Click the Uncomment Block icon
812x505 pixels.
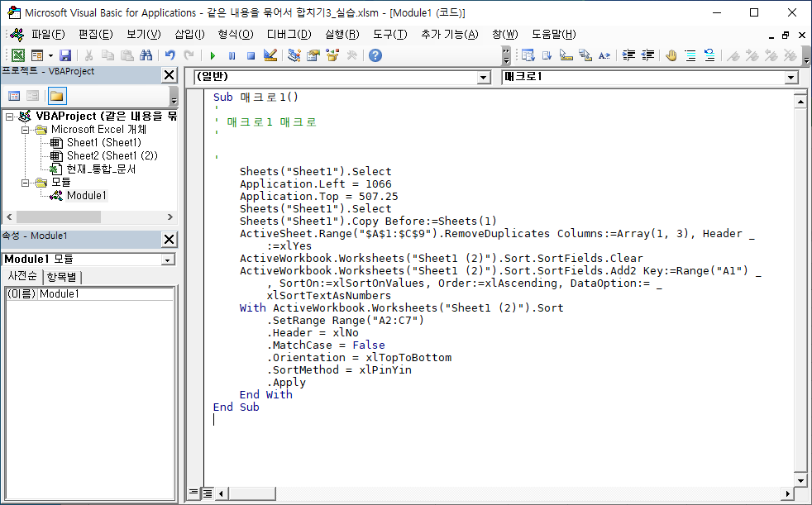709,55
